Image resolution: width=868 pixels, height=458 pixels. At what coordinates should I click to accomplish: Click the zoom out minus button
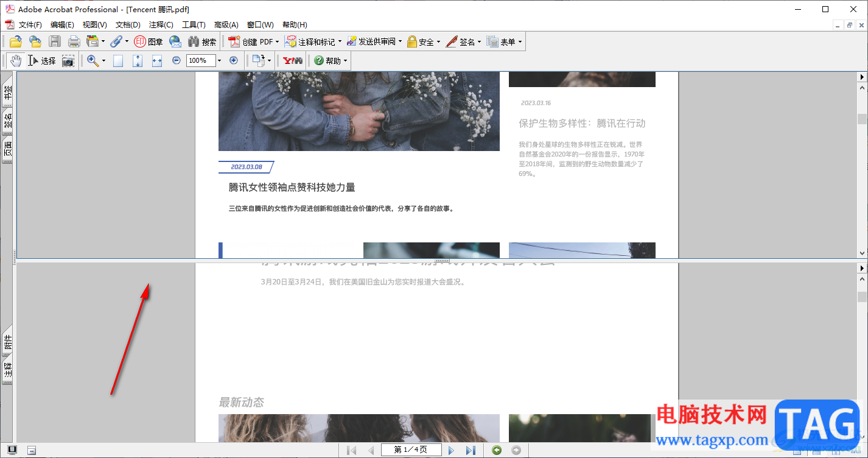click(x=177, y=60)
